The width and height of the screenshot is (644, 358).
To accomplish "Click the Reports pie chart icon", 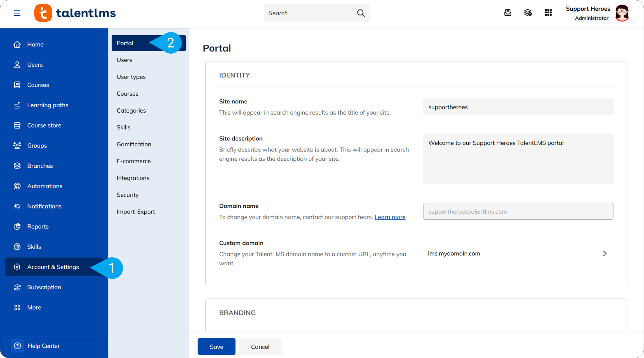I will point(17,226).
